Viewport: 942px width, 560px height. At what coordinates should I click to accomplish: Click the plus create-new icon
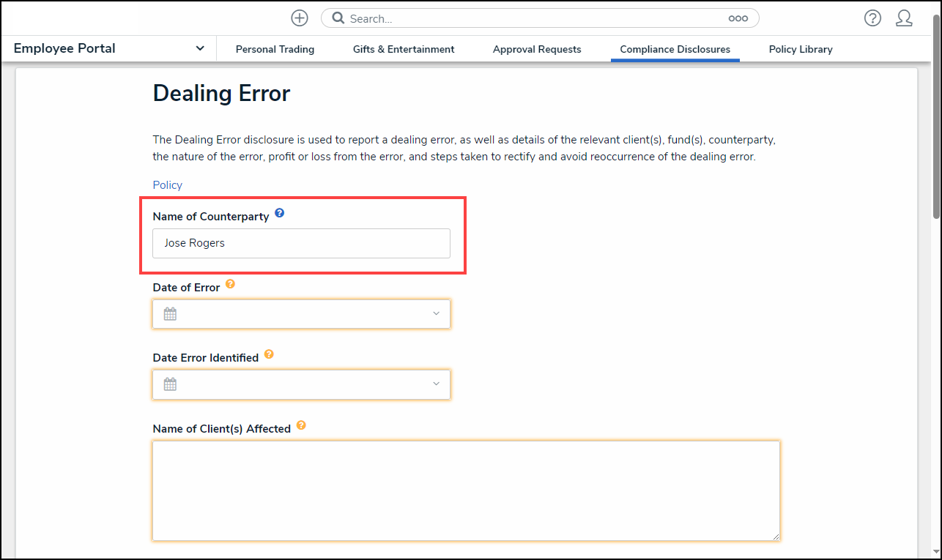pyautogui.click(x=300, y=18)
